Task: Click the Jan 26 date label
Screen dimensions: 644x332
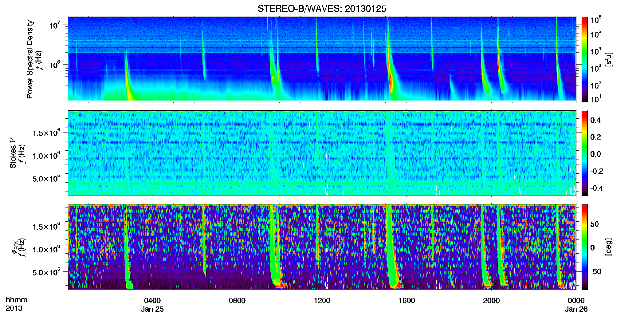Action: tap(576, 309)
